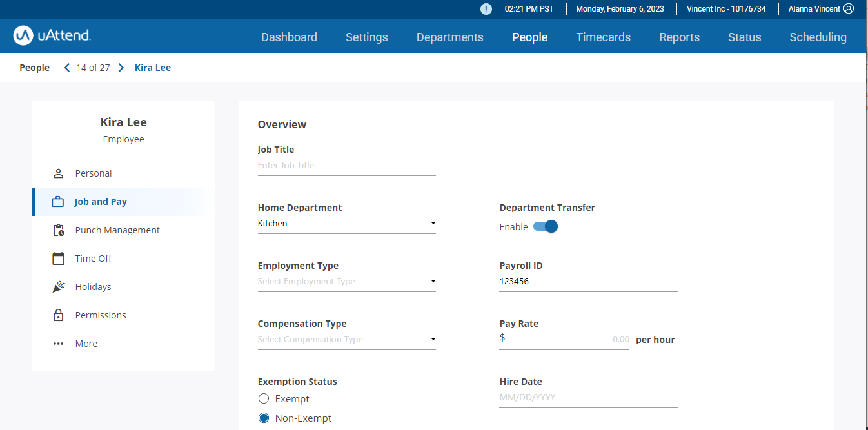868x430 pixels.
Task: Open the Employment Type dropdown
Action: point(347,282)
